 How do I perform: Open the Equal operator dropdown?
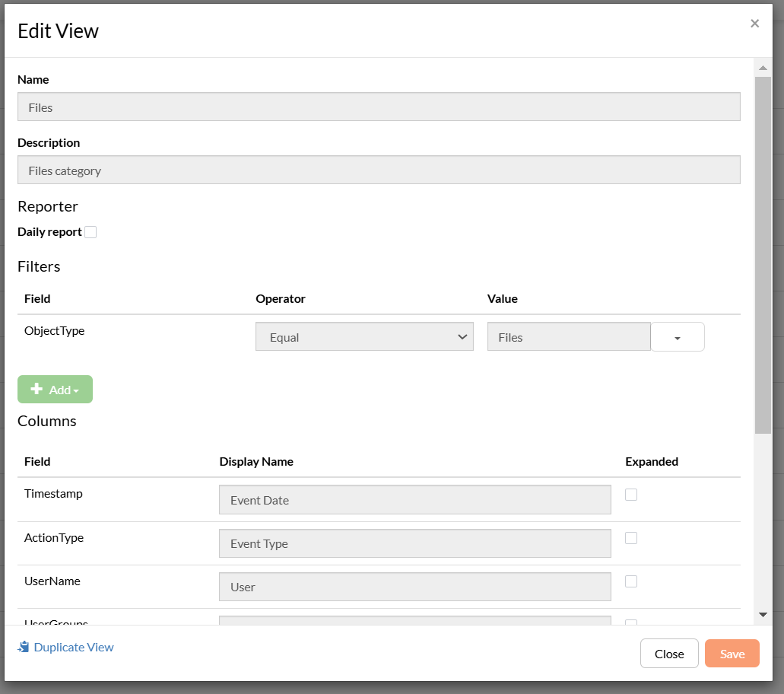tap(364, 337)
